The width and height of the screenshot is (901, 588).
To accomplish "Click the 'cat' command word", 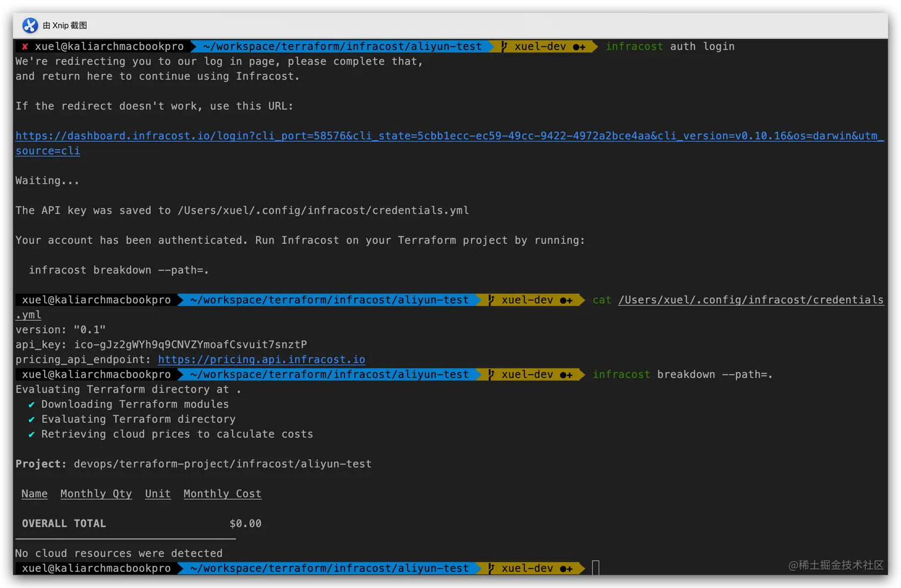I will pyautogui.click(x=602, y=300).
